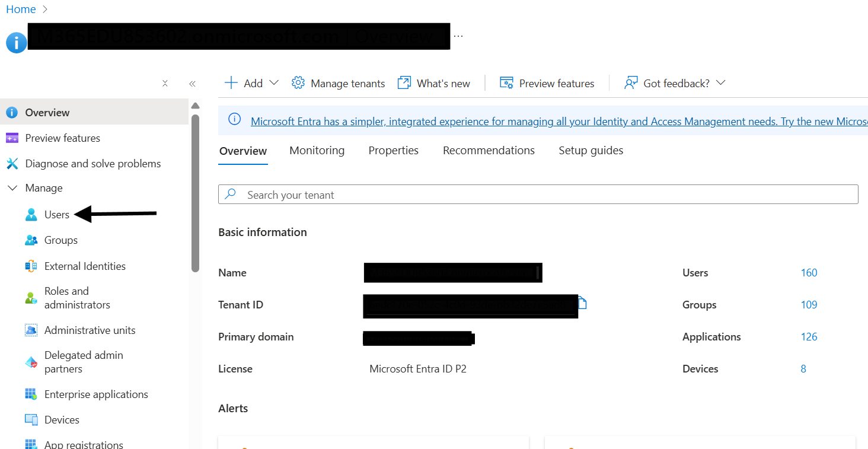Click the Alerts heading

tap(233, 409)
